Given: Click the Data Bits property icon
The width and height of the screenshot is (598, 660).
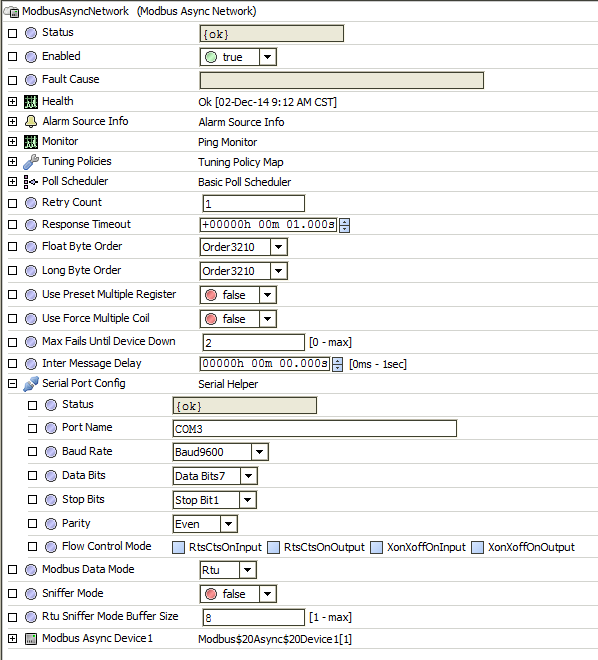Looking at the screenshot, I should [x=51, y=476].
